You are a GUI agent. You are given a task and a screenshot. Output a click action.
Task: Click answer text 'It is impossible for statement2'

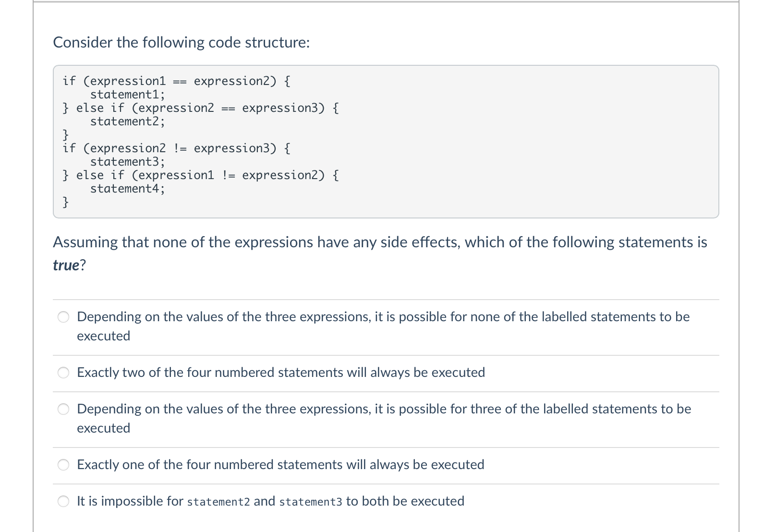(270, 501)
